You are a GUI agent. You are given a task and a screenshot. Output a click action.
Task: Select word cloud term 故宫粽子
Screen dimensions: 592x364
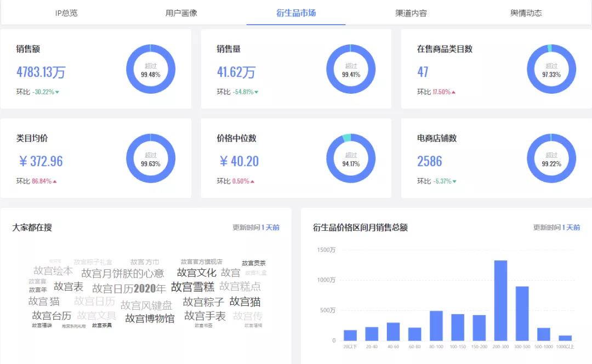coord(203,302)
